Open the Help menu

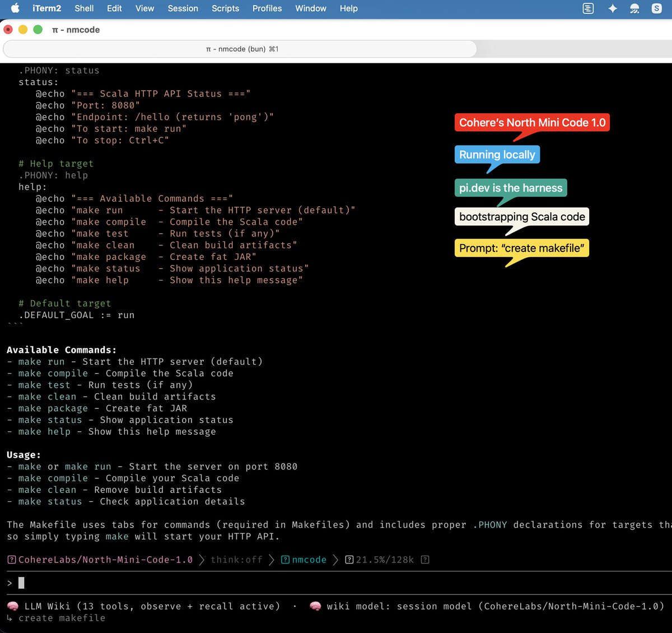pos(348,8)
